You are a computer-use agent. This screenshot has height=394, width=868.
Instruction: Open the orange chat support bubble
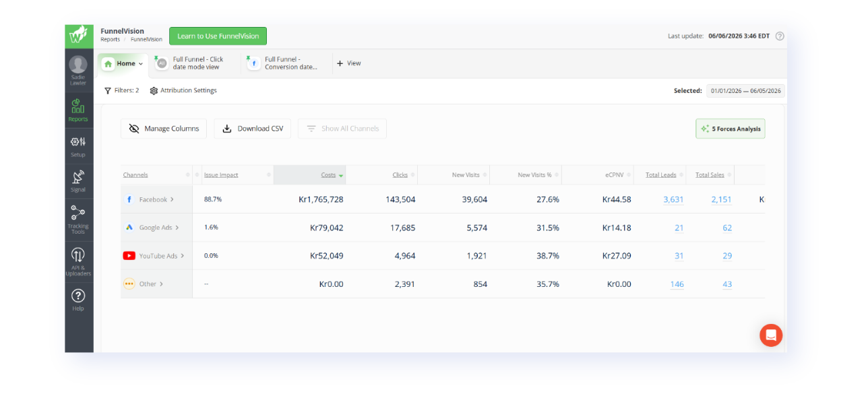tap(771, 335)
